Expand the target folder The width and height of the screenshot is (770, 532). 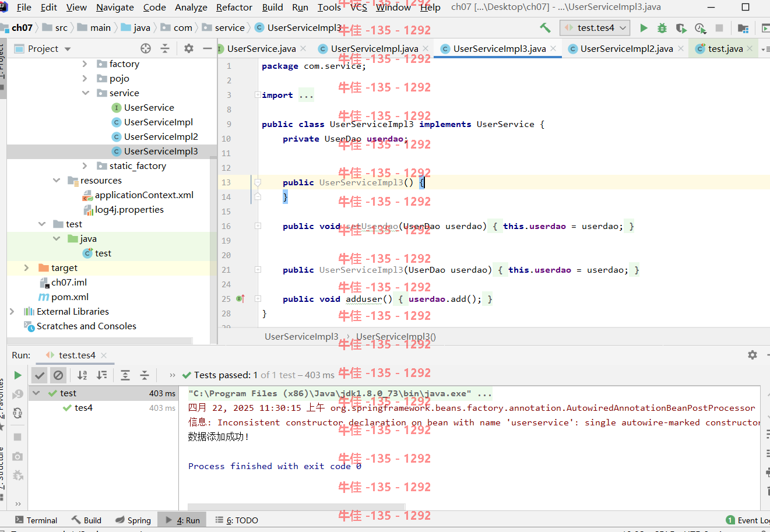pyautogui.click(x=26, y=267)
